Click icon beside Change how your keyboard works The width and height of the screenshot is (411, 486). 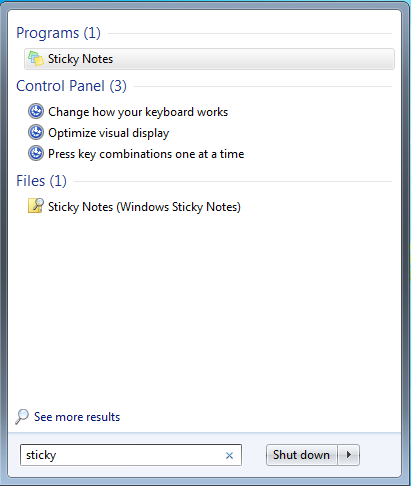pos(36,111)
